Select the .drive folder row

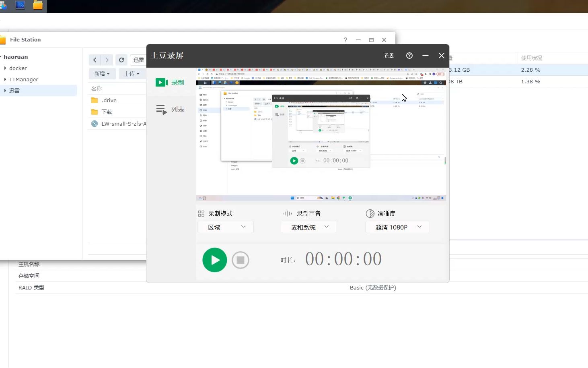point(117,100)
